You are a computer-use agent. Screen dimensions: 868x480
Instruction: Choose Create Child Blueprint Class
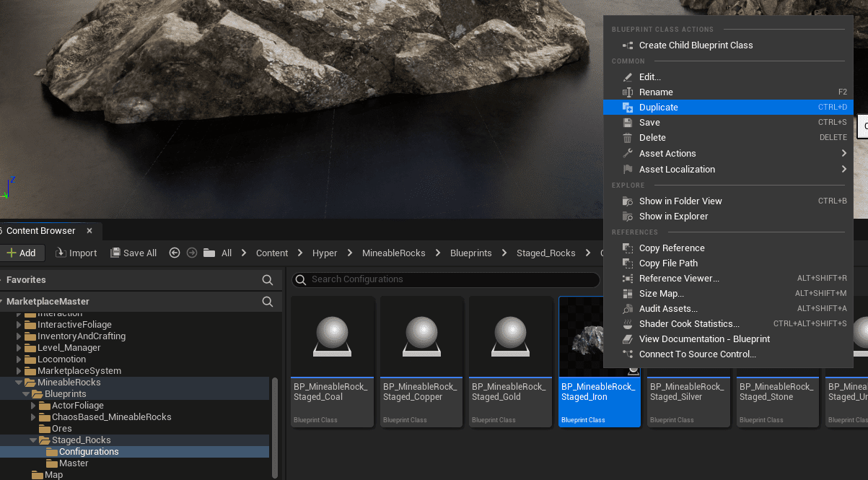point(728,45)
